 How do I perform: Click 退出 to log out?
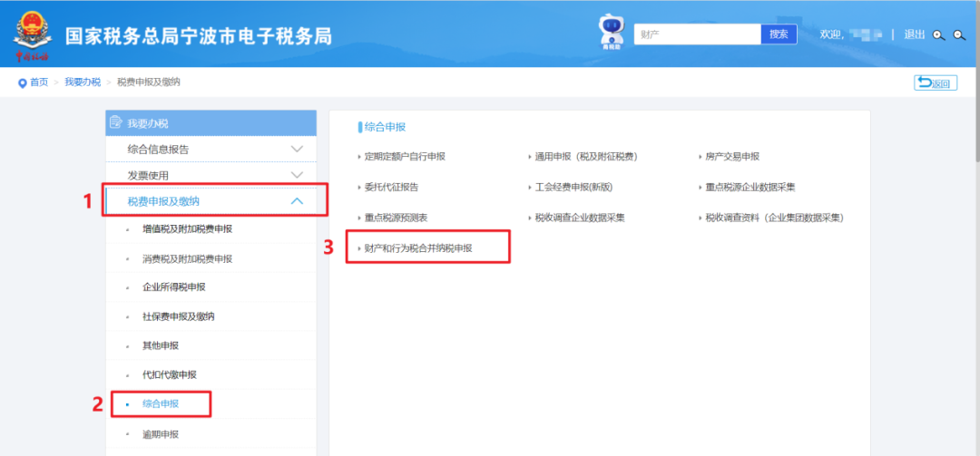coord(914,34)
